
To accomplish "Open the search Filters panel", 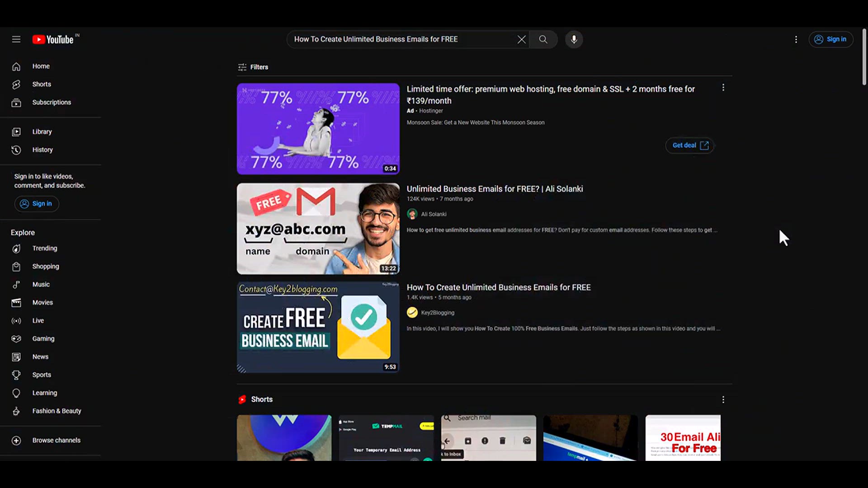I will 253,67.
